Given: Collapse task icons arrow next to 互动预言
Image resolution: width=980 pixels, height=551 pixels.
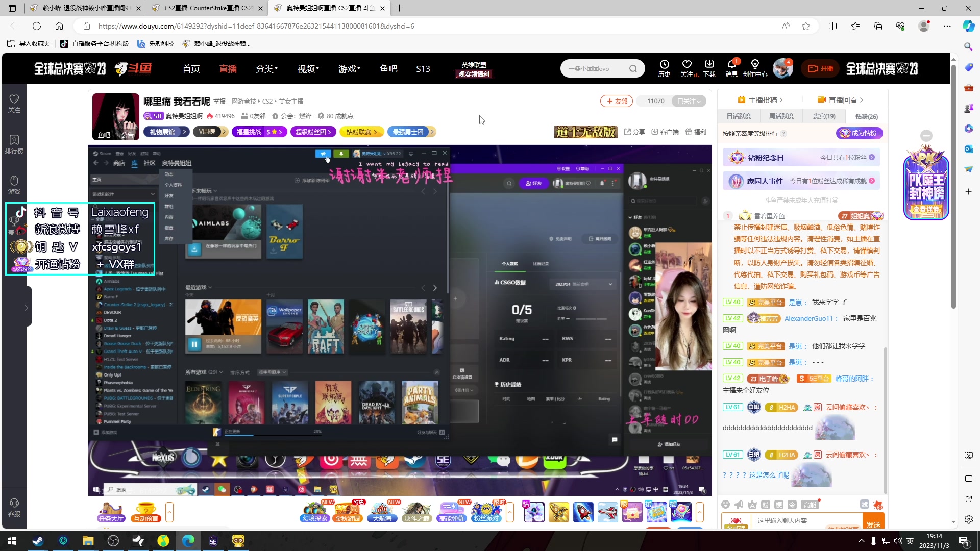Looking at the screenshot, I should [x=169, y=512].
